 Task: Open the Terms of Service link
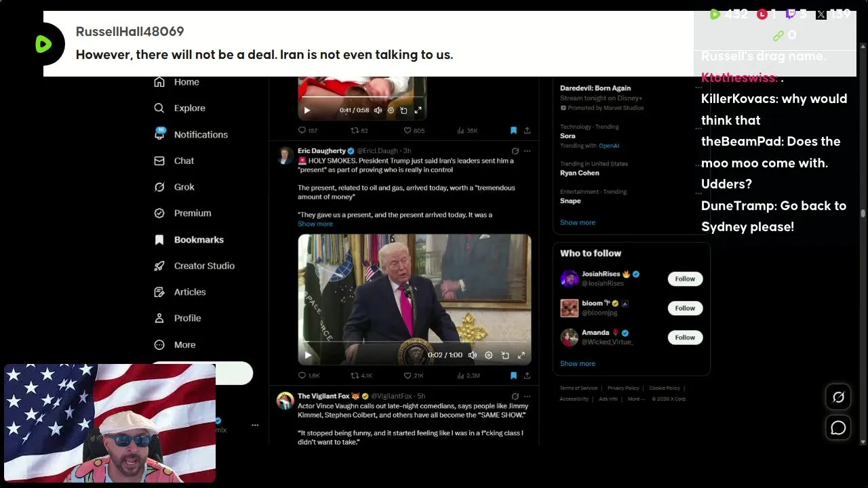click(578, 388)
